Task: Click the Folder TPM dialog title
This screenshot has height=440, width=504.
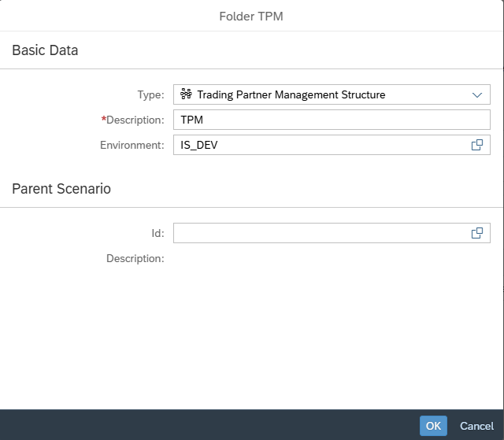Action: [x=251, y=16]
